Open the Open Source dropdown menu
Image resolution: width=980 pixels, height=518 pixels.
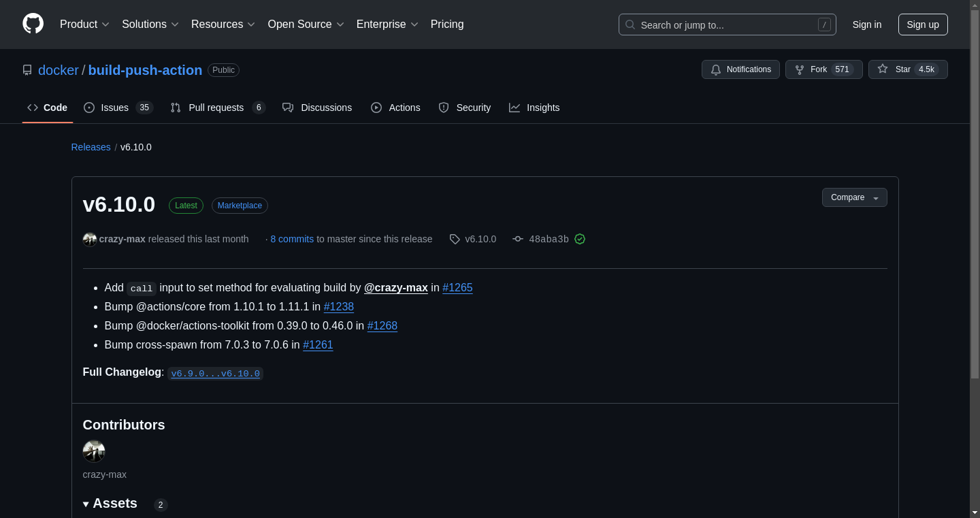coord(306,25)
